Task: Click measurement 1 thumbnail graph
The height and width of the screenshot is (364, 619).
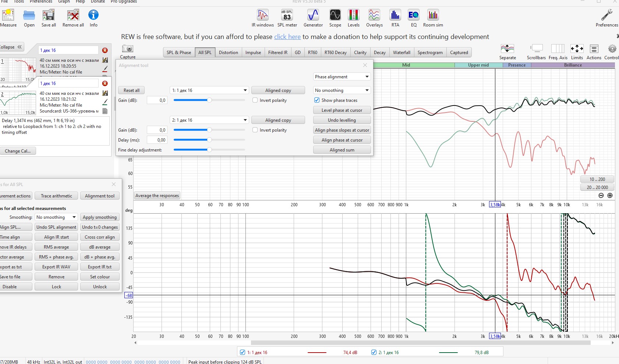Action: 18,69
